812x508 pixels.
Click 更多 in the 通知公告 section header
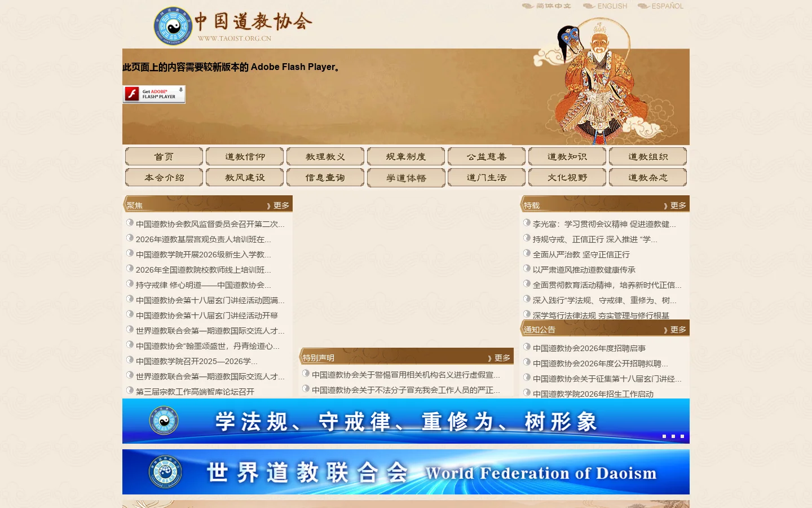point(676,330)
